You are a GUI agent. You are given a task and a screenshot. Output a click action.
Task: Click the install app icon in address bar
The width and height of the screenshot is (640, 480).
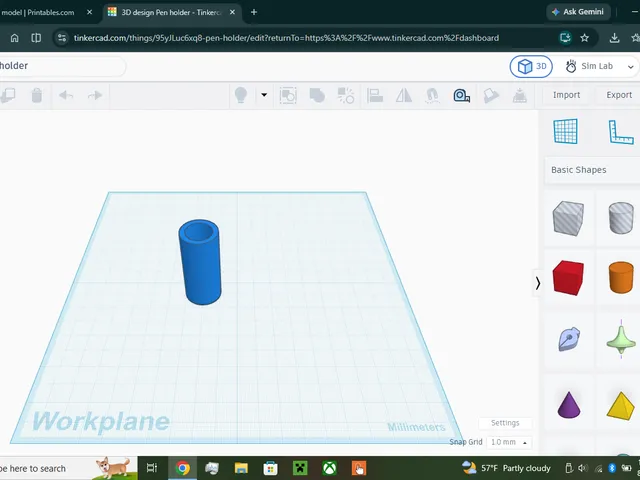click(x=565, y=38)
